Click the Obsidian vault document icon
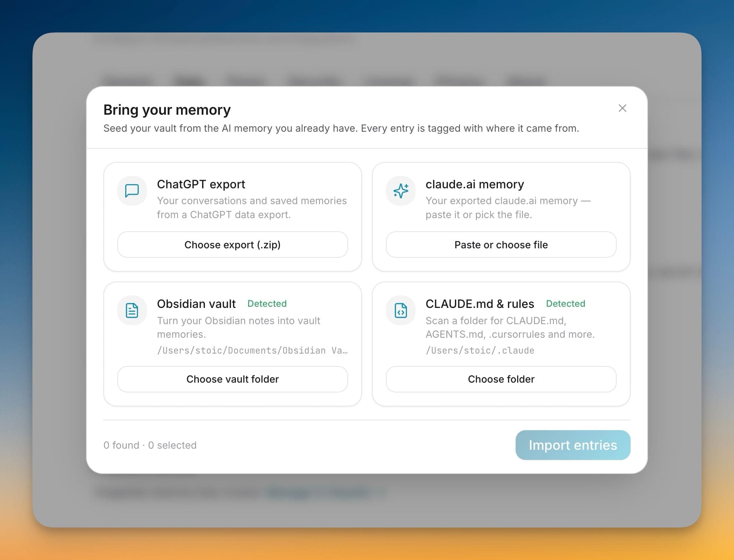 (132, 310)
